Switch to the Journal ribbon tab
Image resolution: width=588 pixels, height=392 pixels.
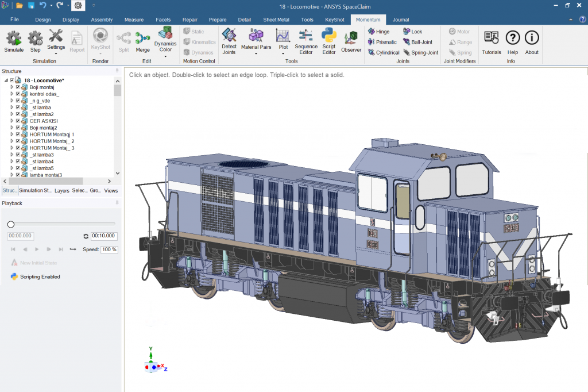click(400, 20)
